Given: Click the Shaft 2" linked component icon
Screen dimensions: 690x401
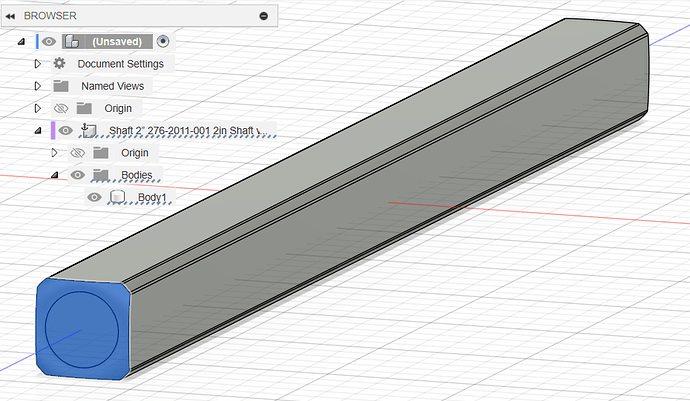Looking at the screenshot, I should 88,130.
